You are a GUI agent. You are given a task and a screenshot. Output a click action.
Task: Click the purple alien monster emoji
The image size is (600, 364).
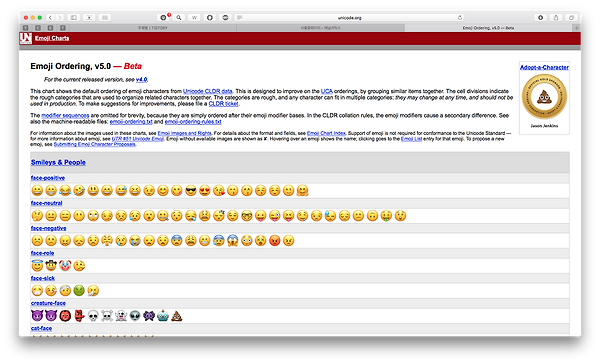(x=149, y=316)
